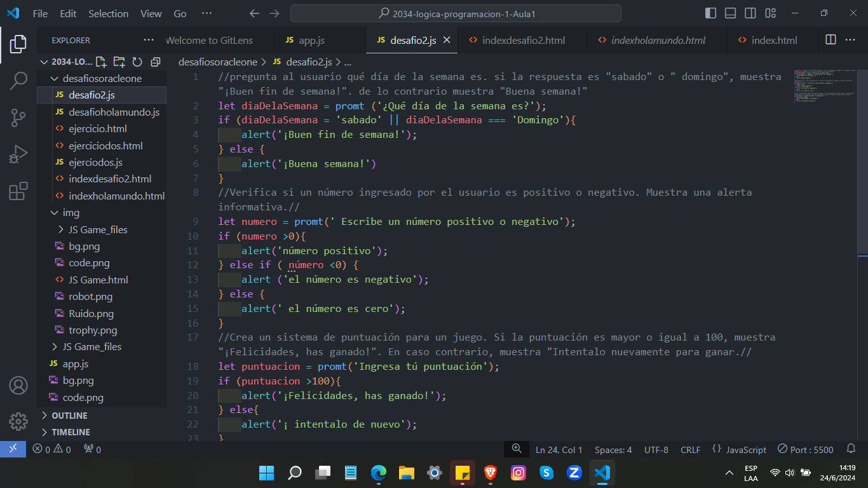Click the code minimap preview
The image size is (868, 488).
point(824,86)
